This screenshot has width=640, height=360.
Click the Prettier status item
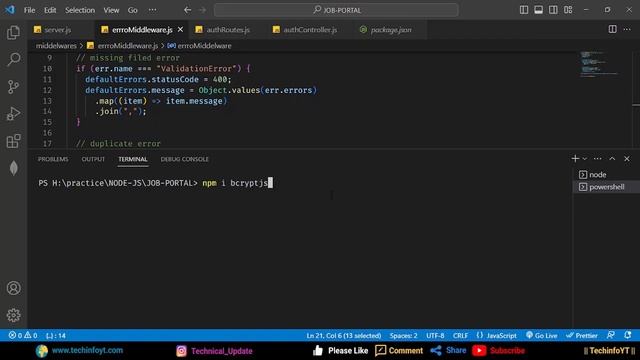pyautogui.click(x=582, y=336)
